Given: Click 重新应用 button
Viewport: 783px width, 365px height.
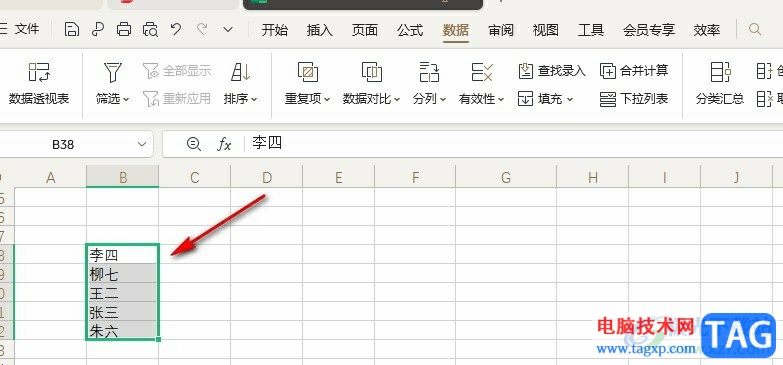Looking at the screenshot, I should pos(177,98).
